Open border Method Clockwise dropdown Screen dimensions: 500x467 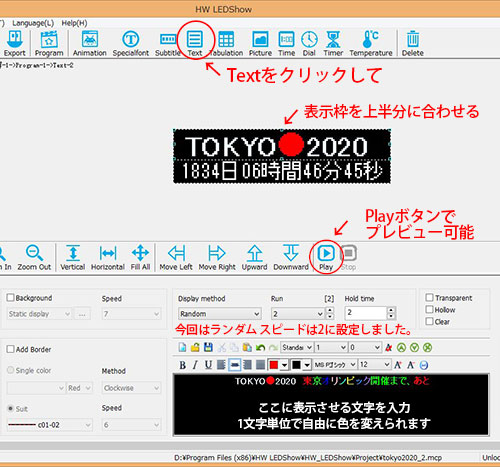pos(131,388)
